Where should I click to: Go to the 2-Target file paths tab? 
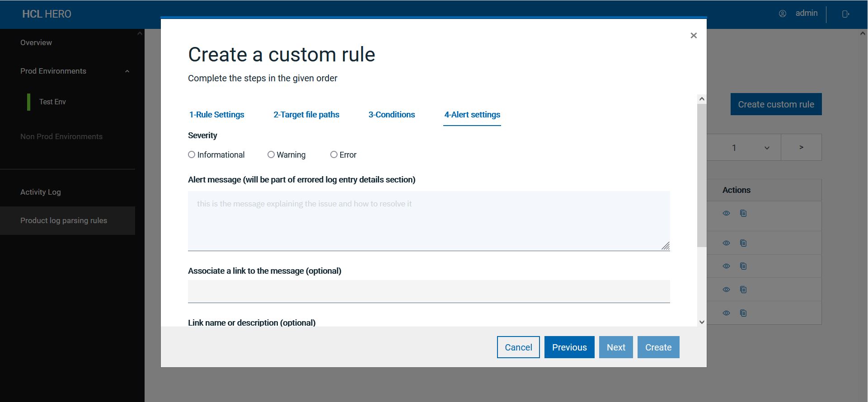[306, 115]
